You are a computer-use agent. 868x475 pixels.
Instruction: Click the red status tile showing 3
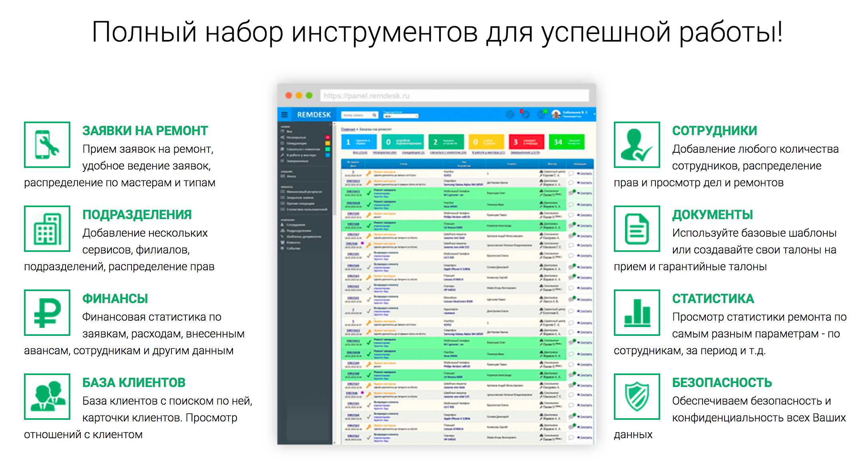(x=526, y=142)
